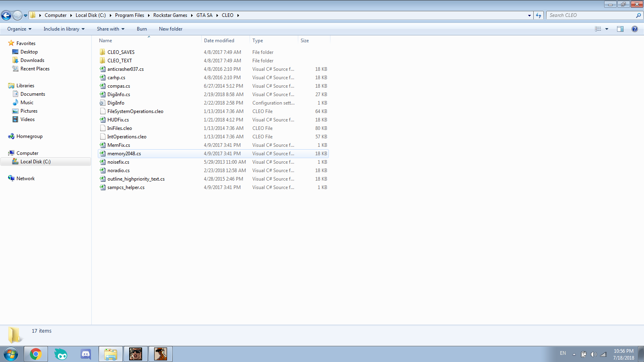This screenshot has height=362, width=644.
Task: Sort files by Date modified column
Action: click(219, 41)
